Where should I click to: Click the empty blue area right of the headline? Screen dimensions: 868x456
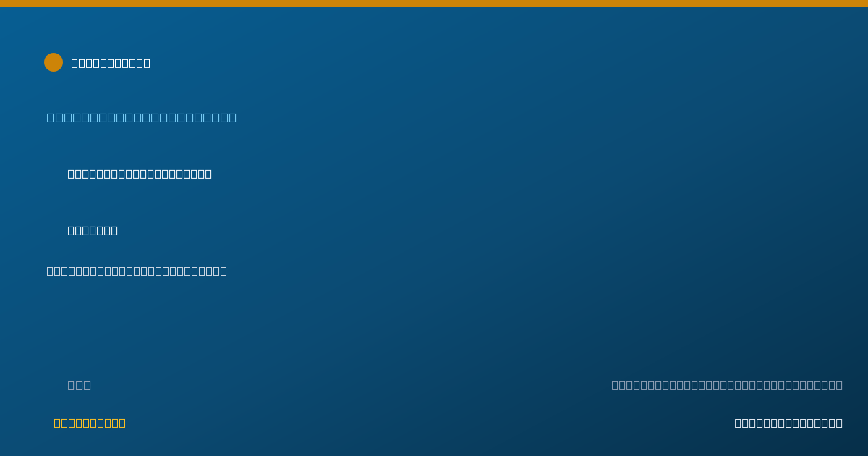tap(550, 117)
